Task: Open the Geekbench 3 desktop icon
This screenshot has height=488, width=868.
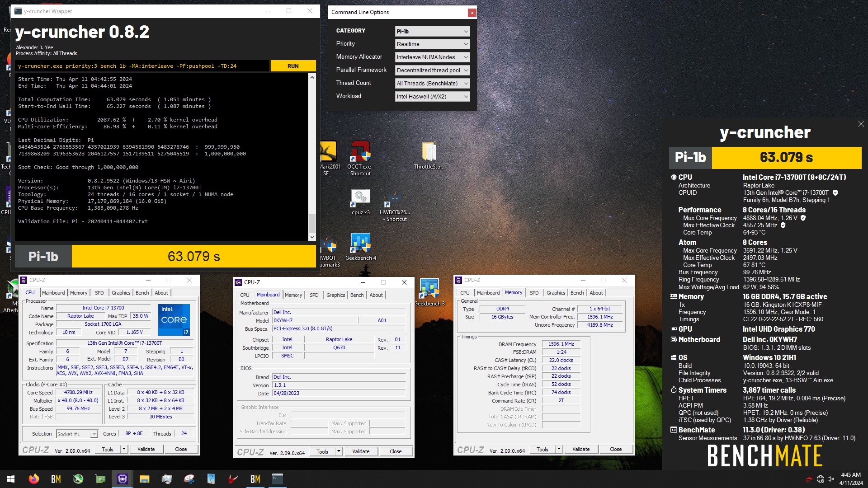Action: [x=429, y=293]
